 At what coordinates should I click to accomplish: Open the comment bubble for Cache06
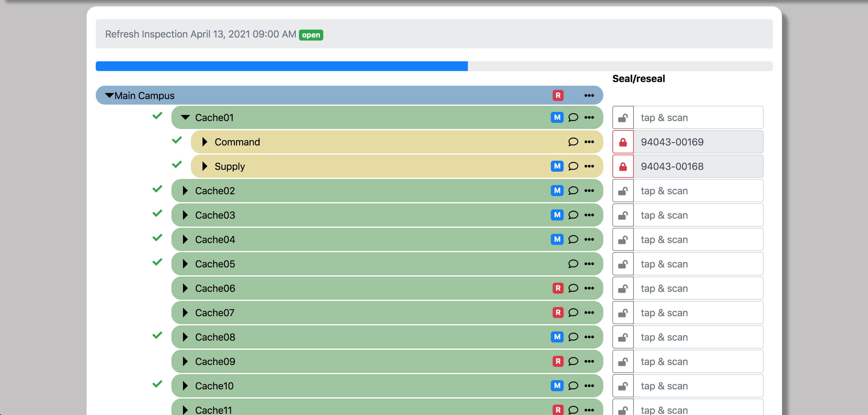click(x=573, y=288)
